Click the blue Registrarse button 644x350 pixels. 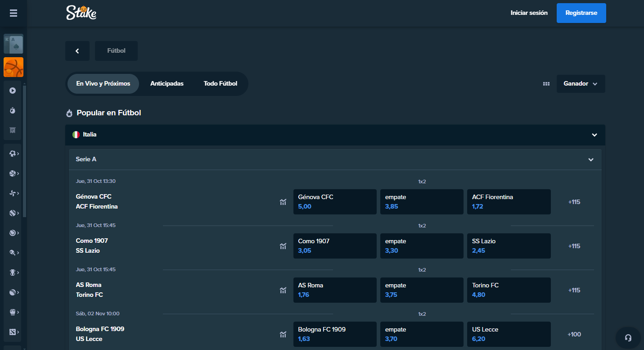tap(581, 13)
